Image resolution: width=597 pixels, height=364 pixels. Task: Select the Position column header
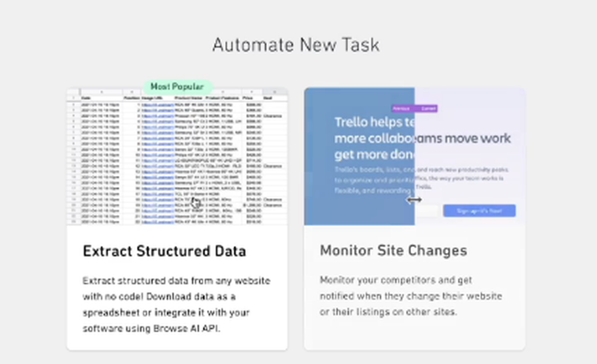(x=131, y=98)
